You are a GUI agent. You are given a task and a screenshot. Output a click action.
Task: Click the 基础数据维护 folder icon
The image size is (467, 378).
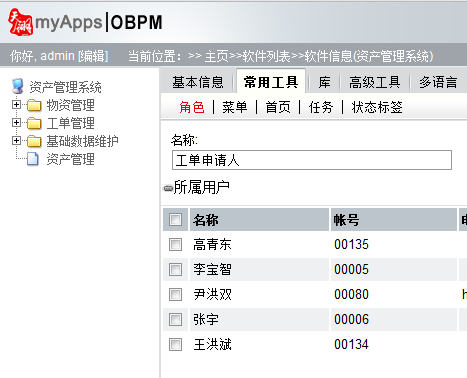34,141
